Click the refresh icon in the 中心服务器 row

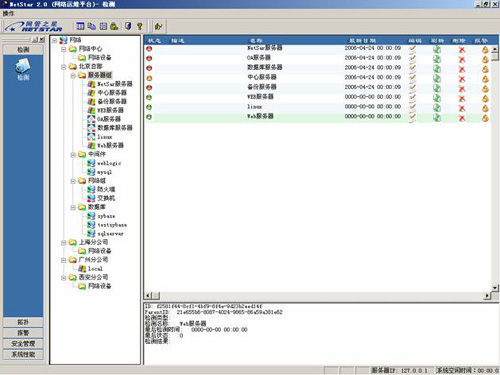pos(437,79)
